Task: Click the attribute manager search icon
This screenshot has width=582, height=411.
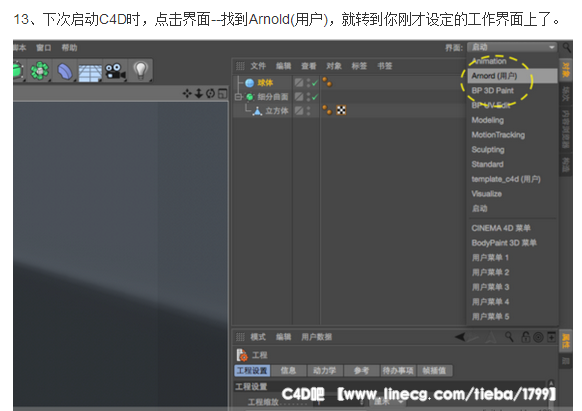Action: click(x=509, y=337)
